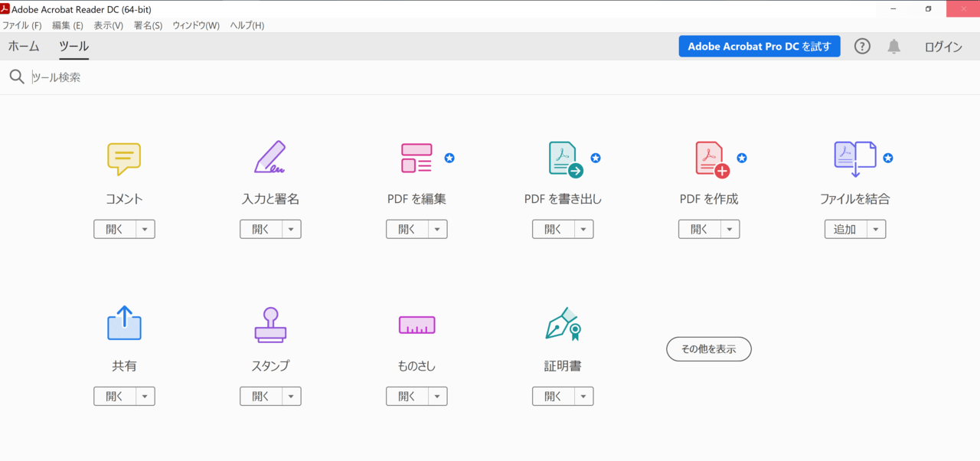Click the ファイルを結合 label text
Screen dimensions: 980x461
coord(855,199)
